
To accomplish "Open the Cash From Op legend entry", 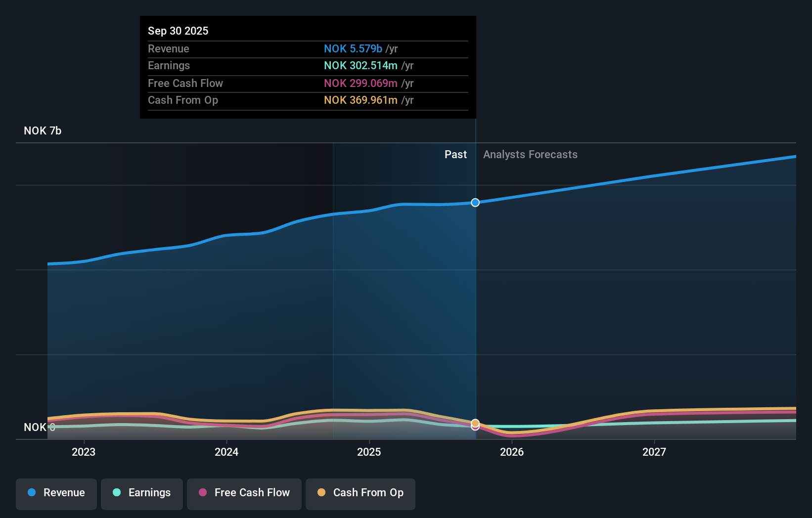I will [360, 494].
